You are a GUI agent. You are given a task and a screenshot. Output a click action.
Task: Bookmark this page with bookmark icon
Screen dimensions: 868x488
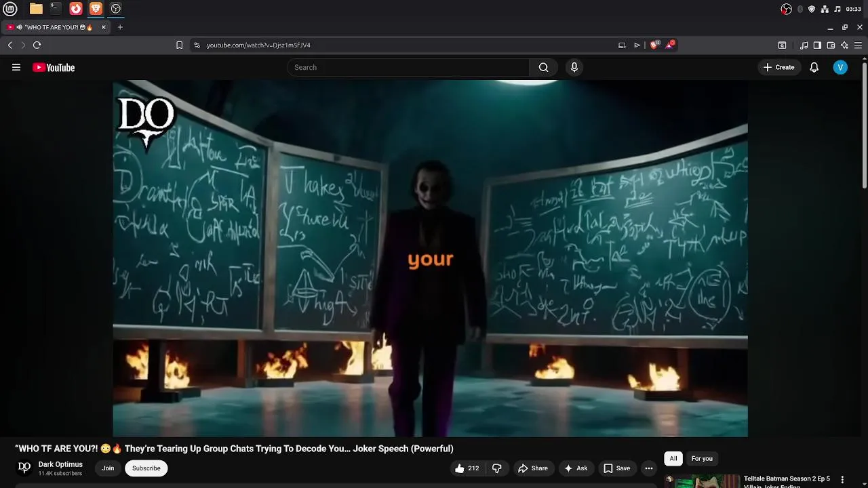click(179, 45)
